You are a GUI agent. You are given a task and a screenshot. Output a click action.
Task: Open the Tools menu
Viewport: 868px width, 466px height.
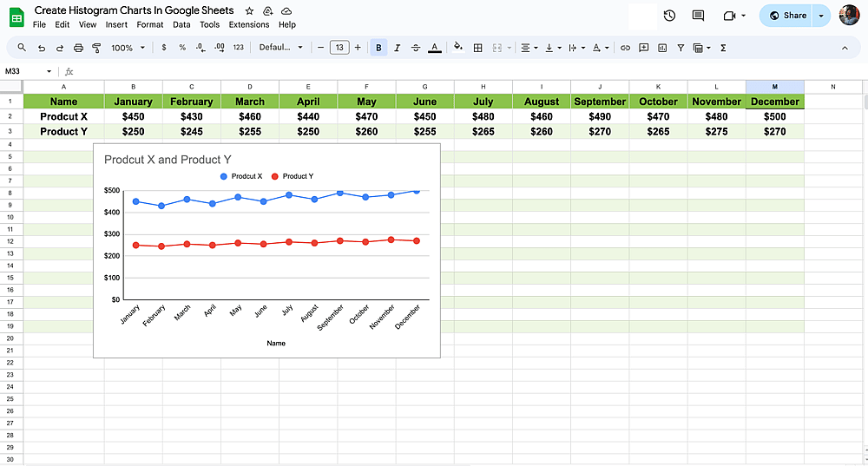209,25
